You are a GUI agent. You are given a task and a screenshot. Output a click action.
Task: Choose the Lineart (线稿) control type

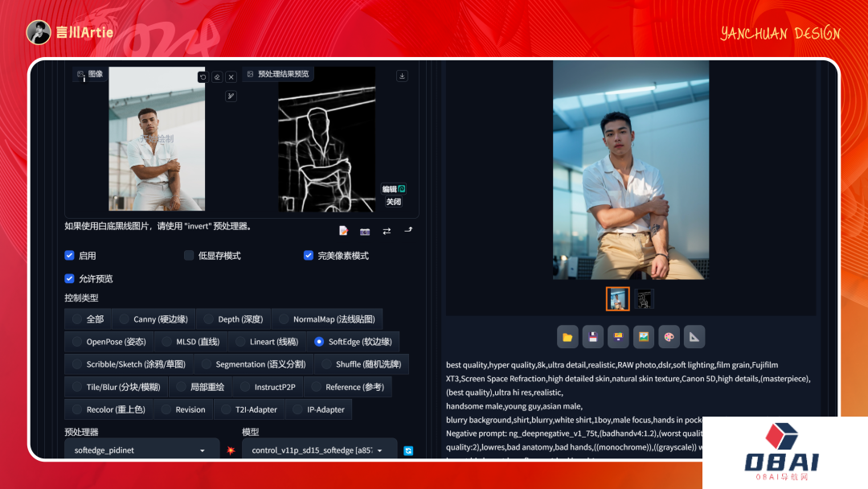coord(267,342)
